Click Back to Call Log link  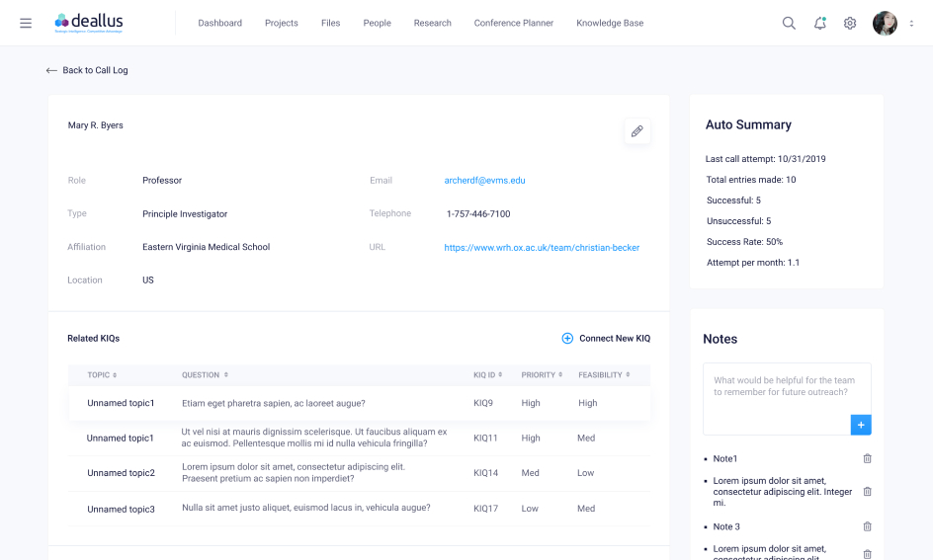pos(87,70)
